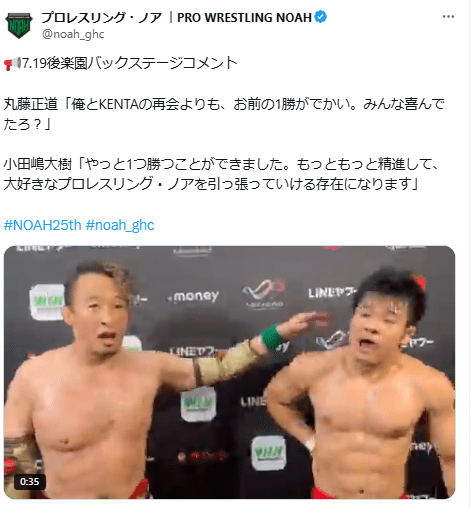Viewport: 471px width, 509px height.
Task: Open the NOAH profile avatar
Action: [19, 25]
